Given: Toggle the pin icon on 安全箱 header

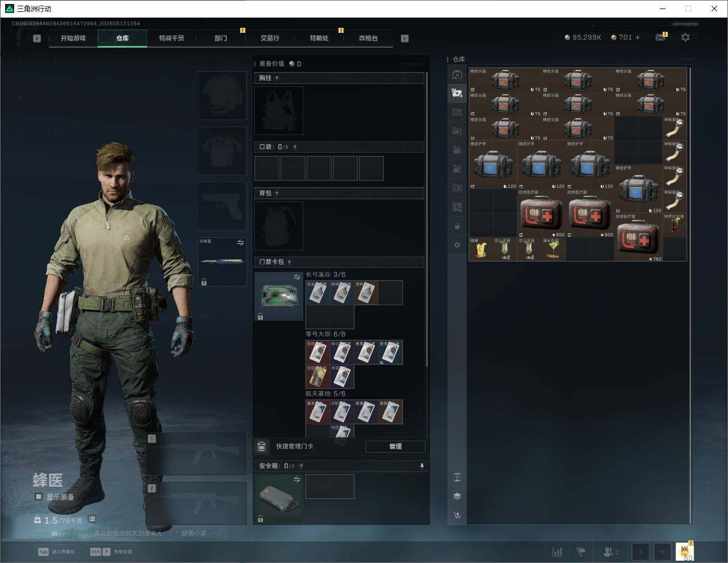Looking at the screenshot, I should [x=422, y=467].
